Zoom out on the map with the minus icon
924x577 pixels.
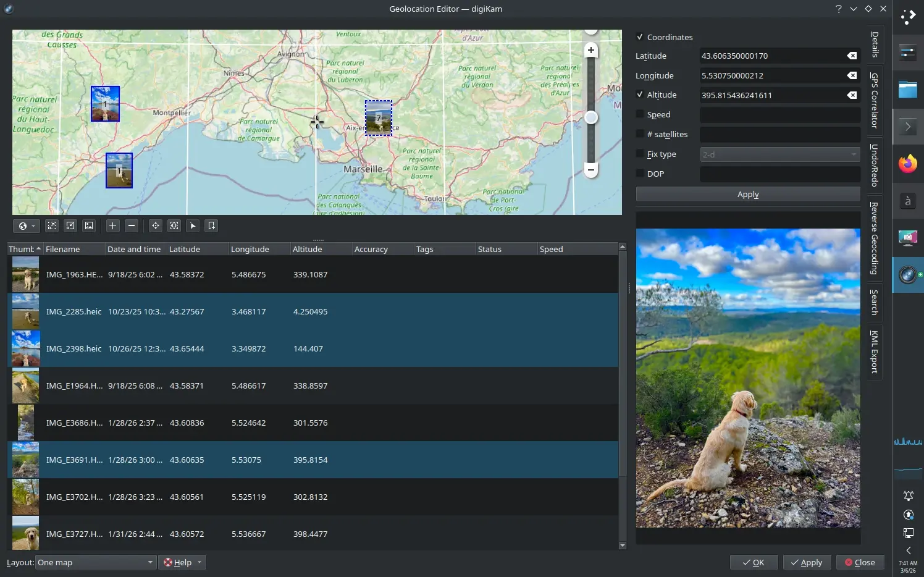[x=131, y=225]
